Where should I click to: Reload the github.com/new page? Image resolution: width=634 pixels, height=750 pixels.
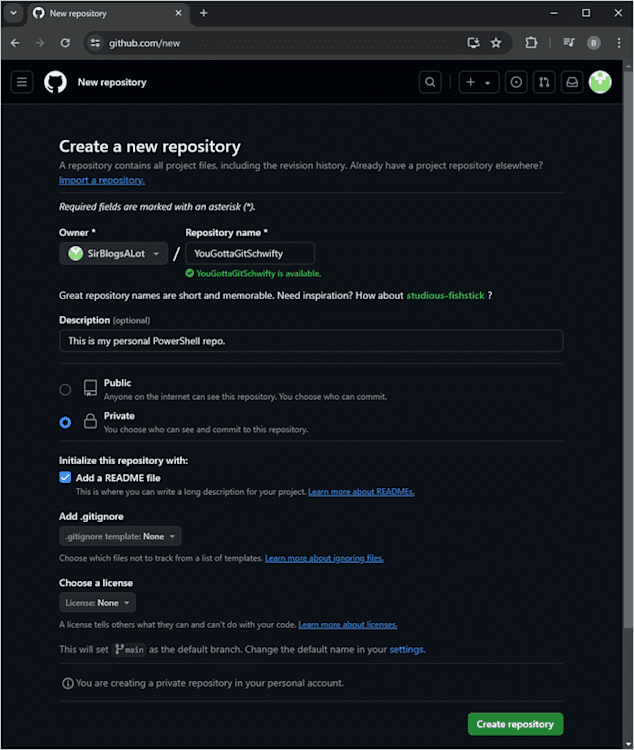point(65,43)
